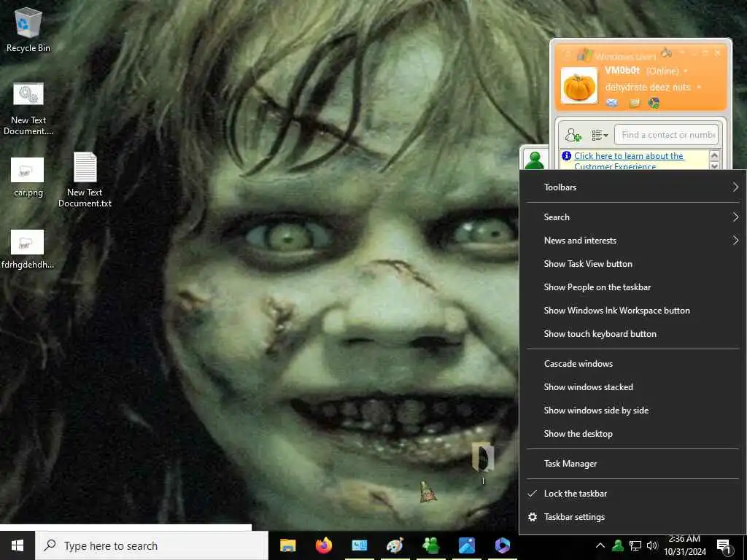Open the Recycle Bin desktop icon
Viewport: 747px width, 560px height.
pos(28,28)
